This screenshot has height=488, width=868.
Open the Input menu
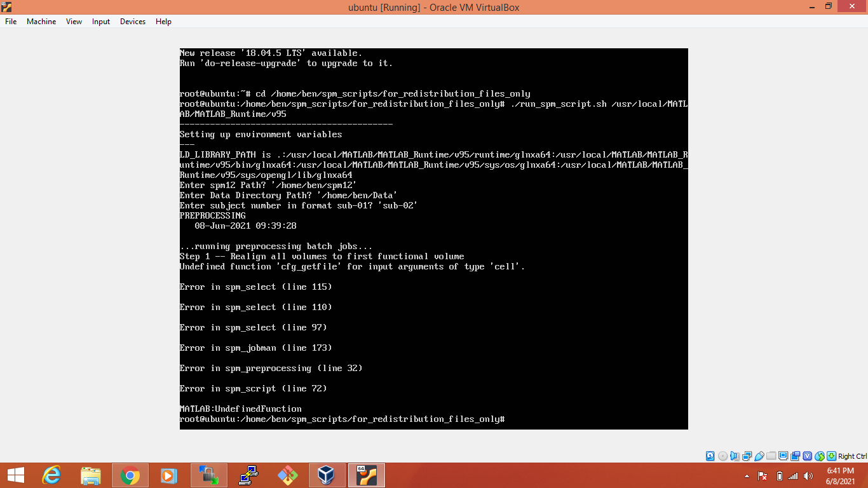pyautogui.click(x=100, y=21)
